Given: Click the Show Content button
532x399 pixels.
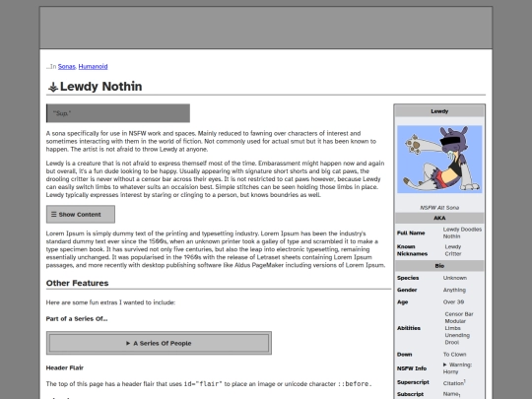Looking at the screenshot, I should pyautogui.click(x=81, y=215).
